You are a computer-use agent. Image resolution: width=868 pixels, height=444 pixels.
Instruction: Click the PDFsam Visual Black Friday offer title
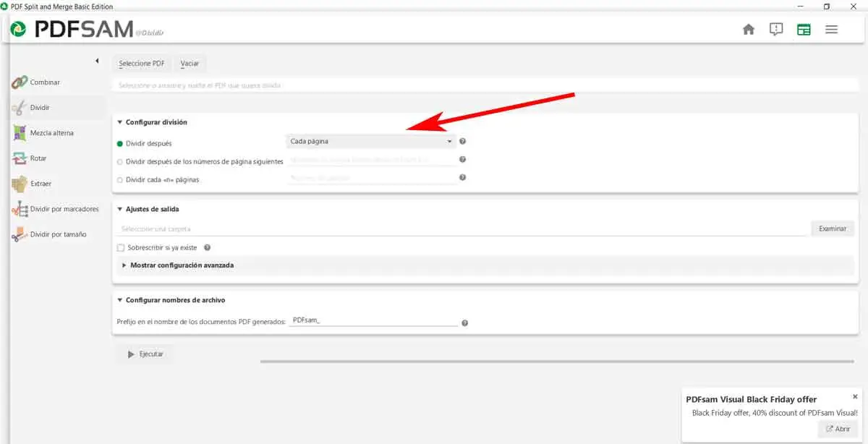pyautogui.click(x=751, y=399)
